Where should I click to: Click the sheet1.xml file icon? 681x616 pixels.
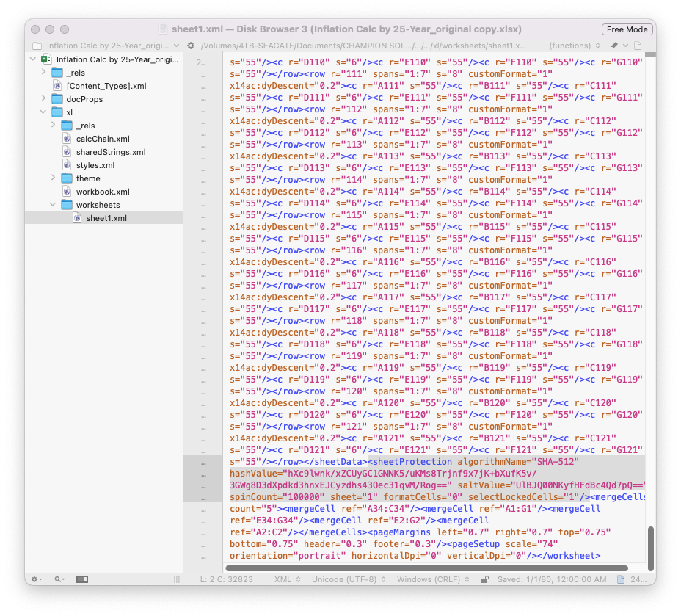[x=77, y=218]
